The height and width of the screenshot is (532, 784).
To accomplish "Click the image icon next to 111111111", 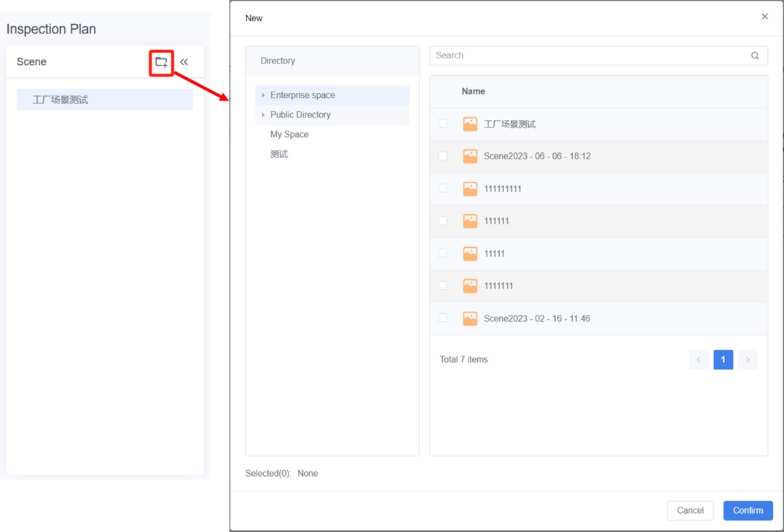I will (470, 188).
